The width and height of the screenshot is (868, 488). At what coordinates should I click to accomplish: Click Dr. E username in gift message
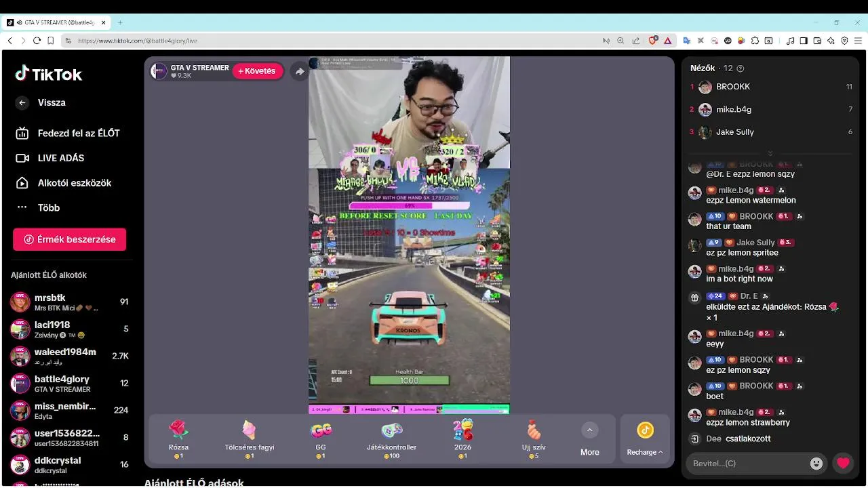(x=749, y=296)
